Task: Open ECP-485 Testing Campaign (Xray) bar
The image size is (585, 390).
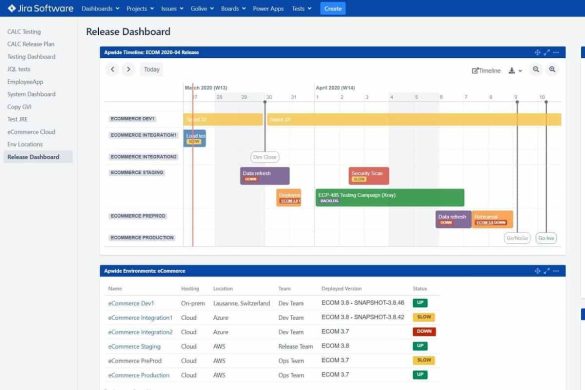Action: pos(390,197)
